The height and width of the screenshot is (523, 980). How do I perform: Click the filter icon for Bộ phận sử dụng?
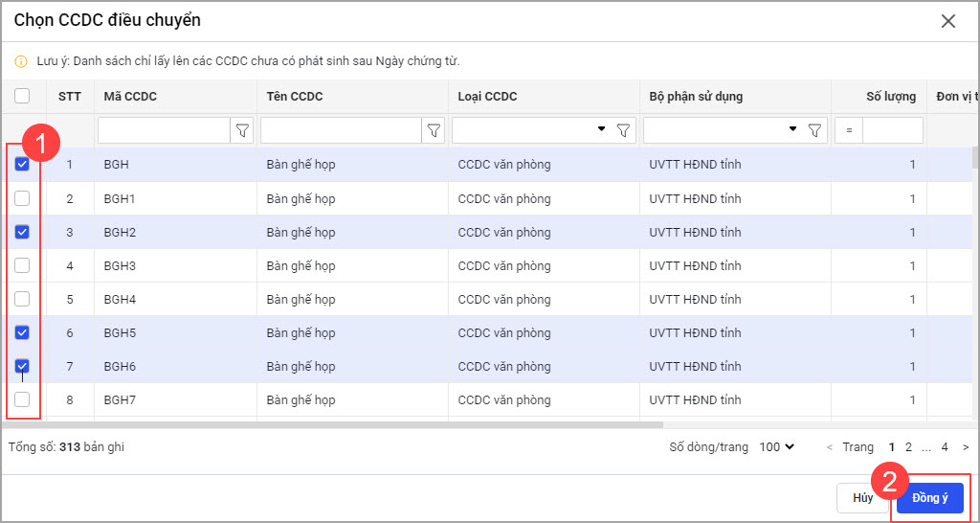click(815, 130)
